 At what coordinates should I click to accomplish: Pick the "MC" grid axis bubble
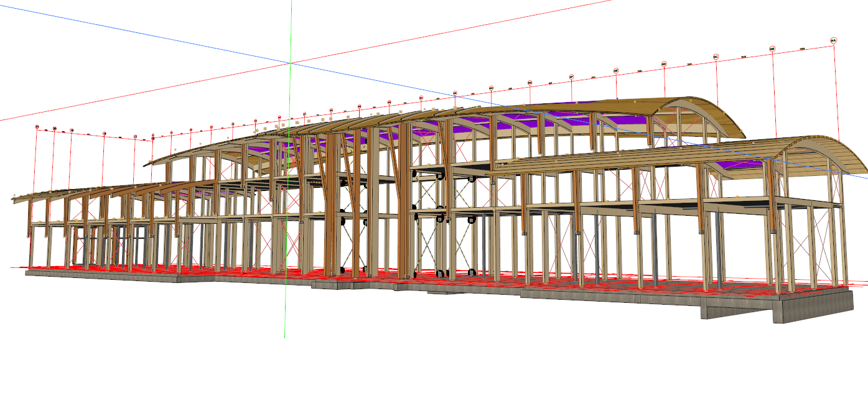tap(716, 57)
